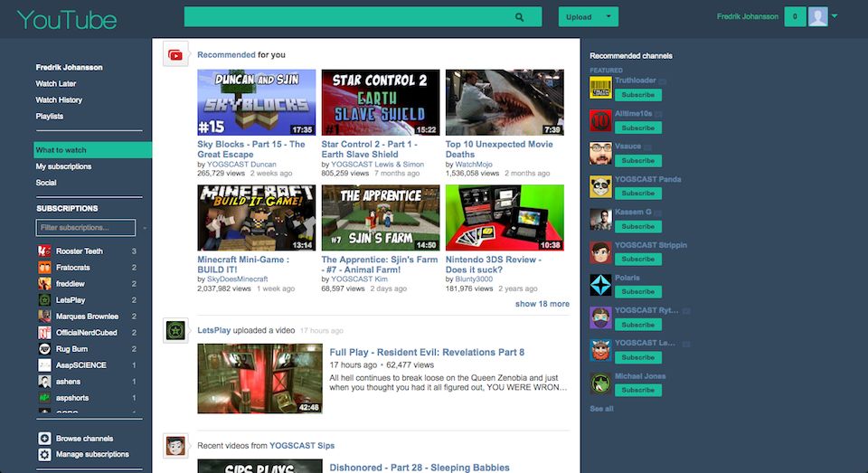Open Dishonored Part 28 title link
The height and width of the screenshot is (473, 868).
pos(419,468)
